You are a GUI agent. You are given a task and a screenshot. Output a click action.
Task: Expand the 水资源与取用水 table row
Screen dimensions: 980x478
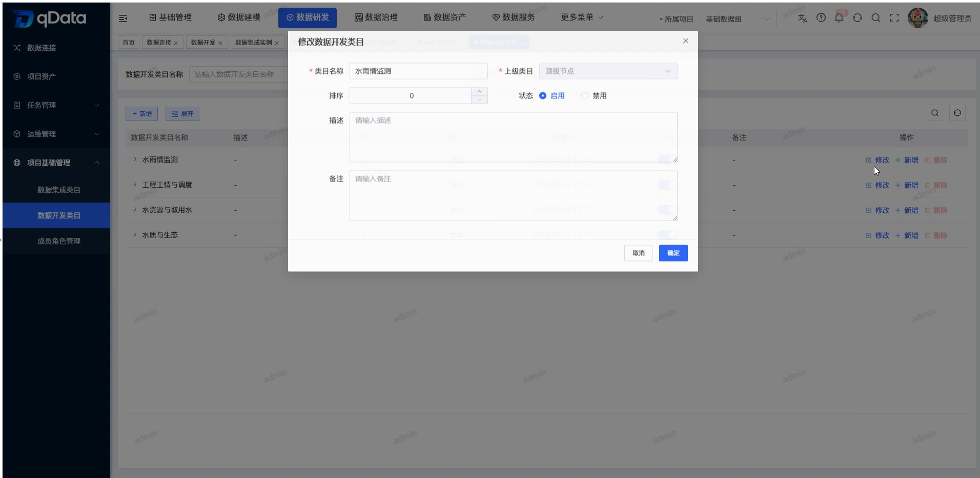click(x=135, y=209)
